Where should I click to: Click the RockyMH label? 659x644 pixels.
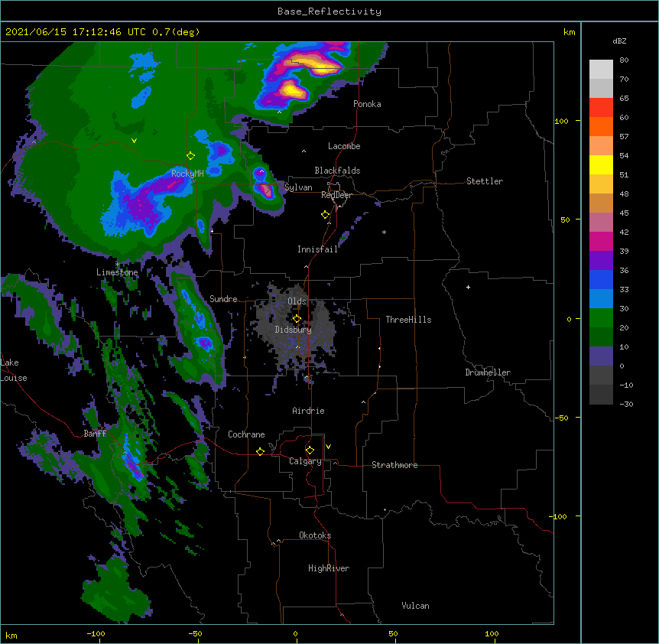187,174
